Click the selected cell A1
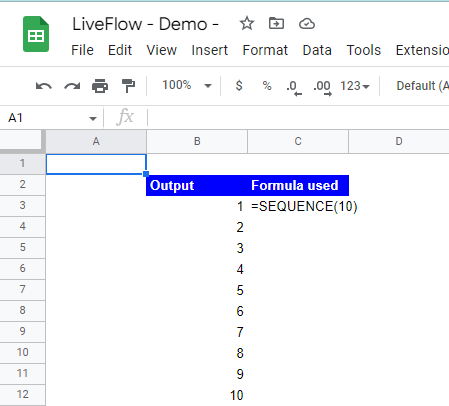Screen dimensions: 449x406 pos(96,164)
